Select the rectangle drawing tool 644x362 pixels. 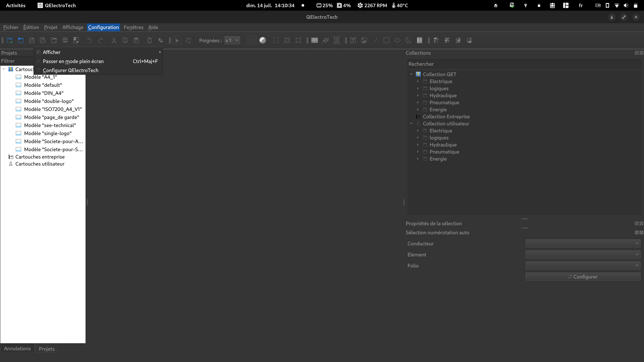click(x=386, y=40)
